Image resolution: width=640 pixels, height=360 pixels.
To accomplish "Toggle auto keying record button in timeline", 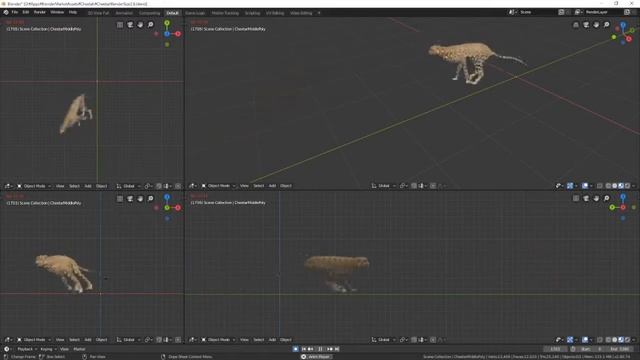I will pos(296,349).
